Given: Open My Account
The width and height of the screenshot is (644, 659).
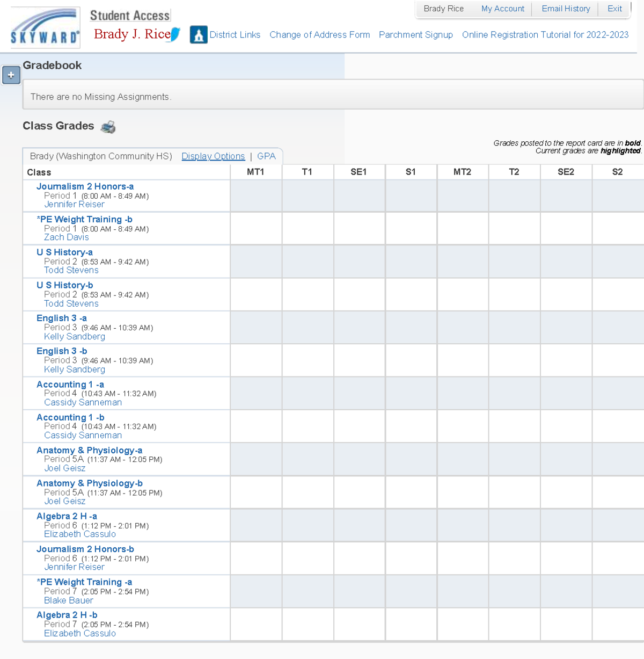Looking at the screenshot, I should [x=502, y=9].
